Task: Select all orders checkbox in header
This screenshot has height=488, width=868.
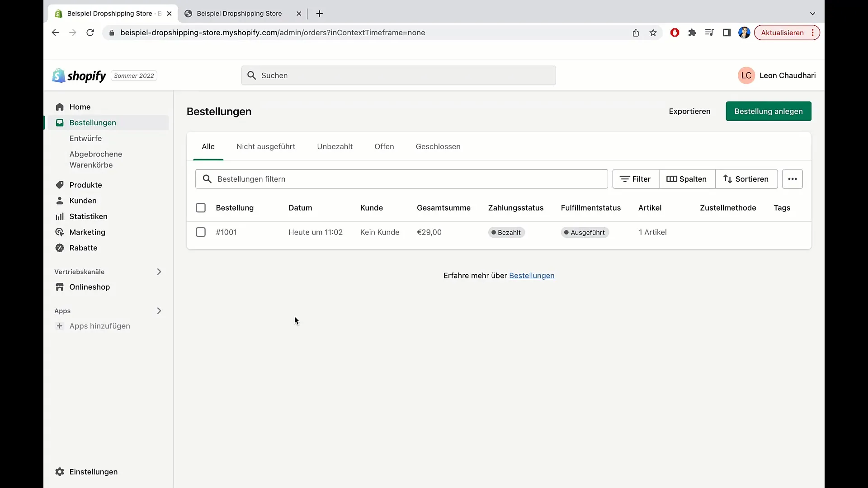Action: pyautogui.click(x=201, y=208)
